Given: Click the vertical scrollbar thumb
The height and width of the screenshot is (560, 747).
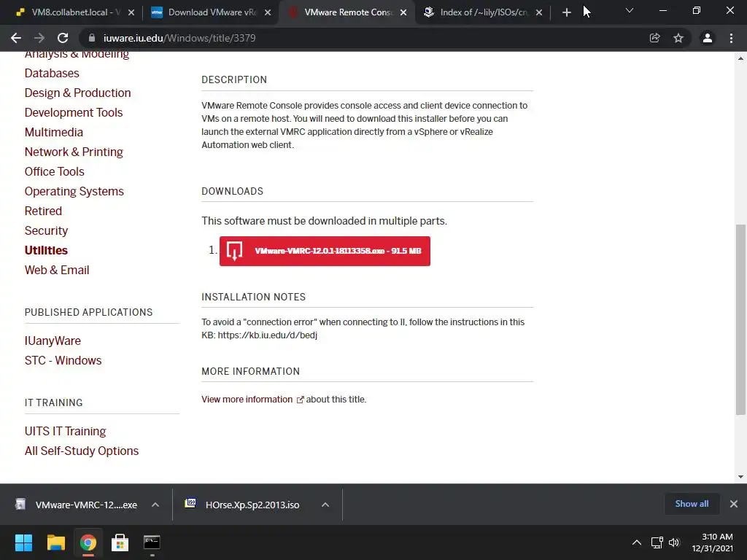Looking at the screenshot, I should (740, 319).
